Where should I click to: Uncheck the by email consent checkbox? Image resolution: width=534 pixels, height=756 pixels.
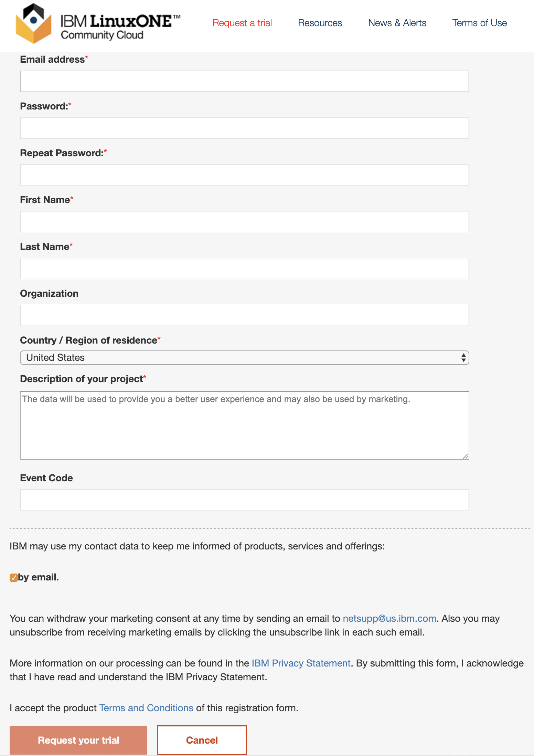(x=14, y=578)
